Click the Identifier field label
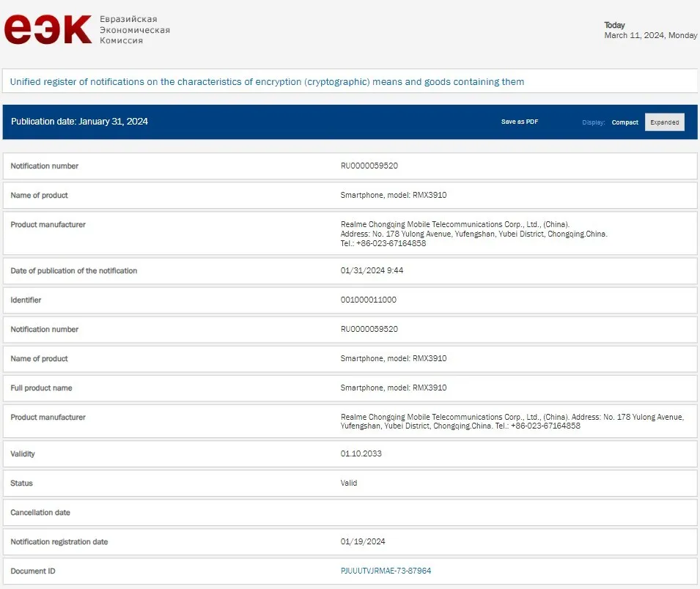This screenshot has height=589, width=700. 26,300
